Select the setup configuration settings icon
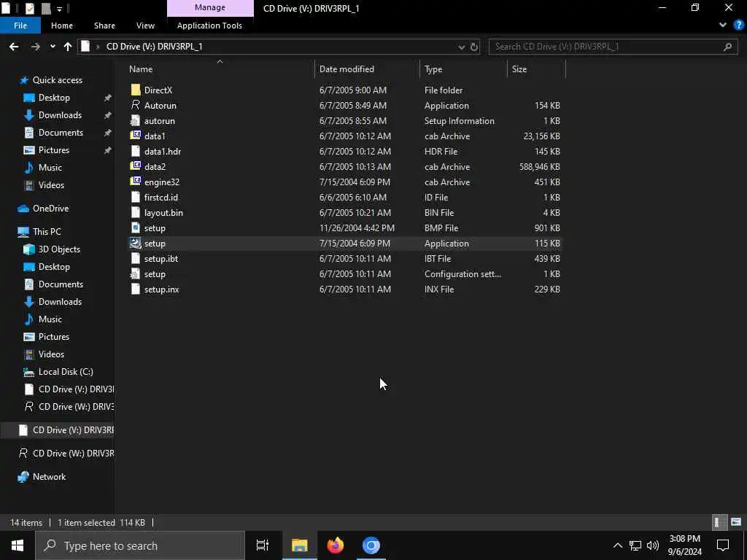 [x=135, y=274]
